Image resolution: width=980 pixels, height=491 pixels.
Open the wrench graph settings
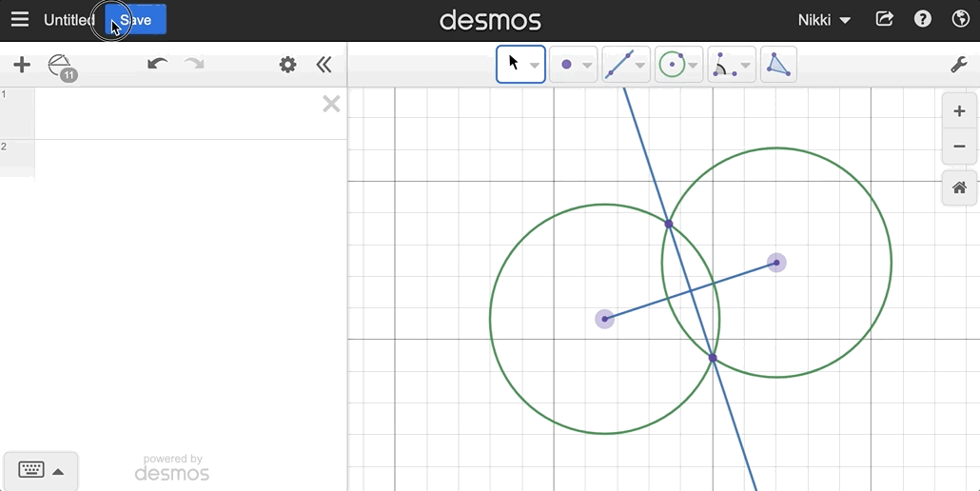(x=959, y=65)
